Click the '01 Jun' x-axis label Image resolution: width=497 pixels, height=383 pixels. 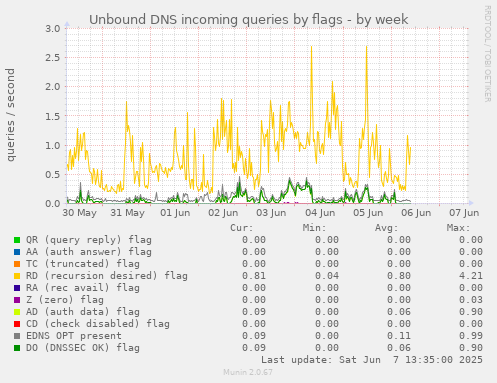(x=175, y=213)
